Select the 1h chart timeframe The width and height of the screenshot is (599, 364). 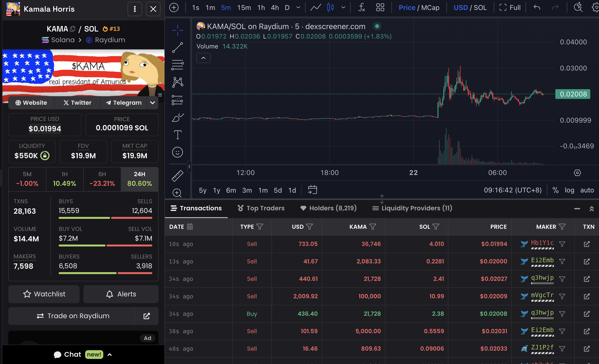pos(261,7)
